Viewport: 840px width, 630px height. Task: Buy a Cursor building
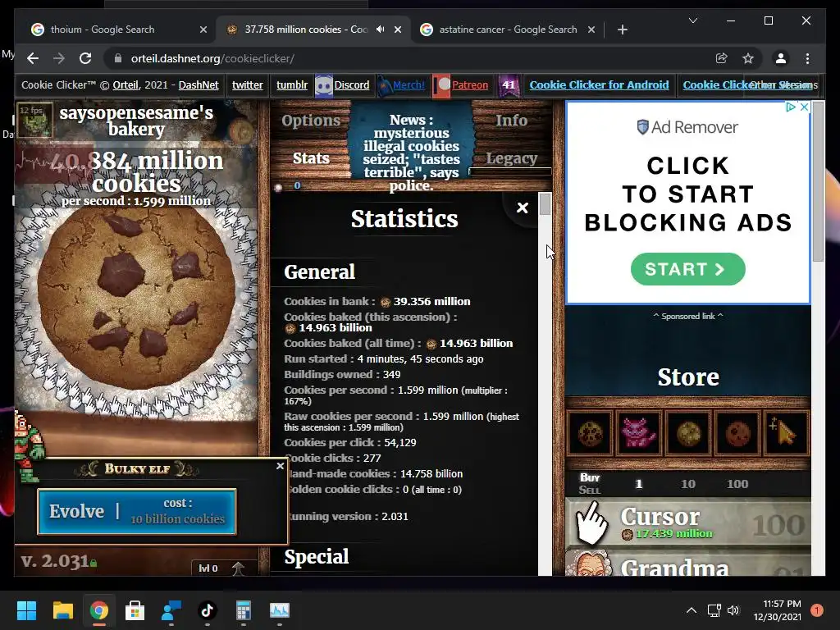pos(688,523)
